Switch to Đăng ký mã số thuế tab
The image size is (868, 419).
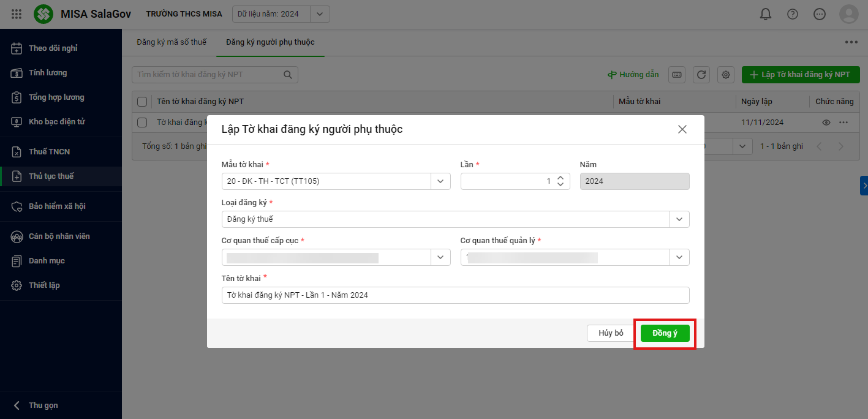click(x=172, y=42)
